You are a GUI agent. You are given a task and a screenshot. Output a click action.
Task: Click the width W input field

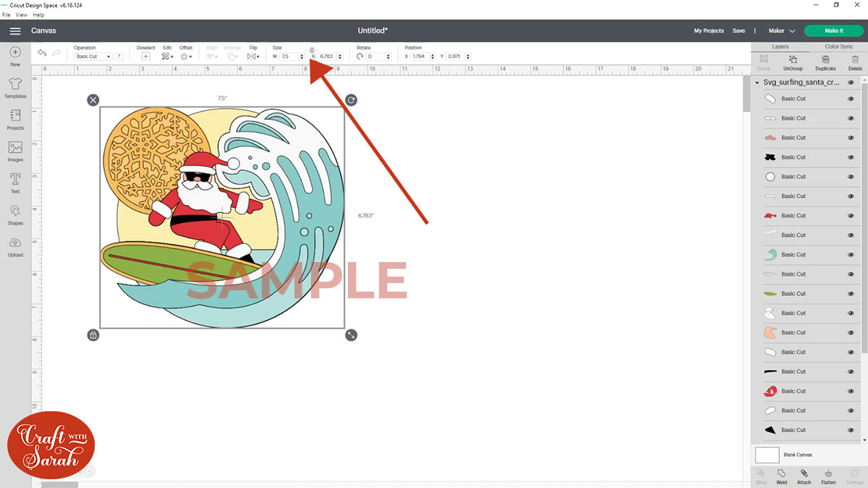click(x=289, y=56)
